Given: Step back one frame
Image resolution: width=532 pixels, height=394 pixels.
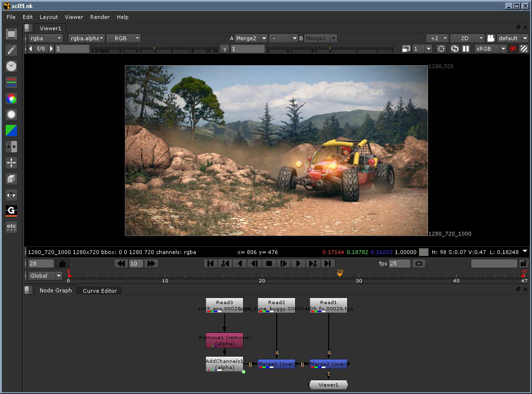Looking at the screenshot, I should pos(254,263).
